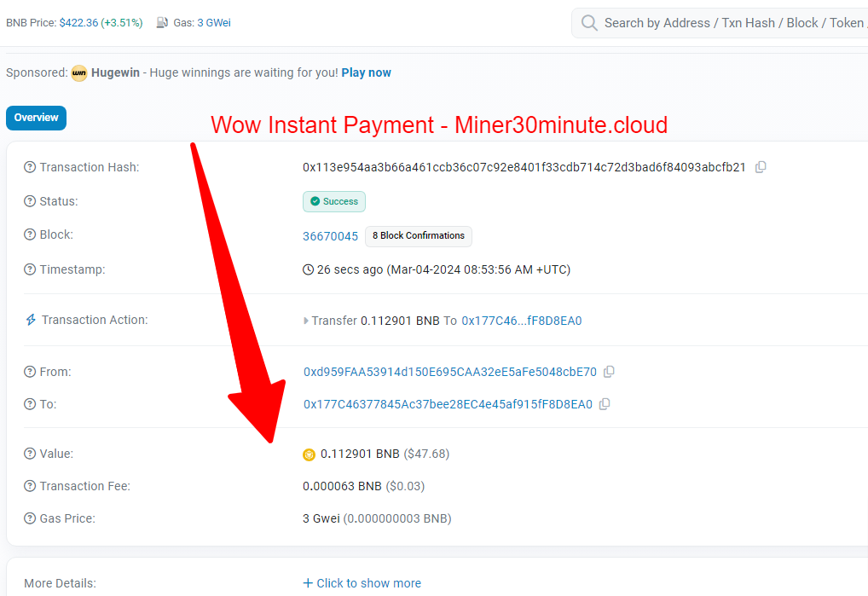Open the From address 0xd959FAA5...cbE70

pyautogui.click(x=450, y=372)
